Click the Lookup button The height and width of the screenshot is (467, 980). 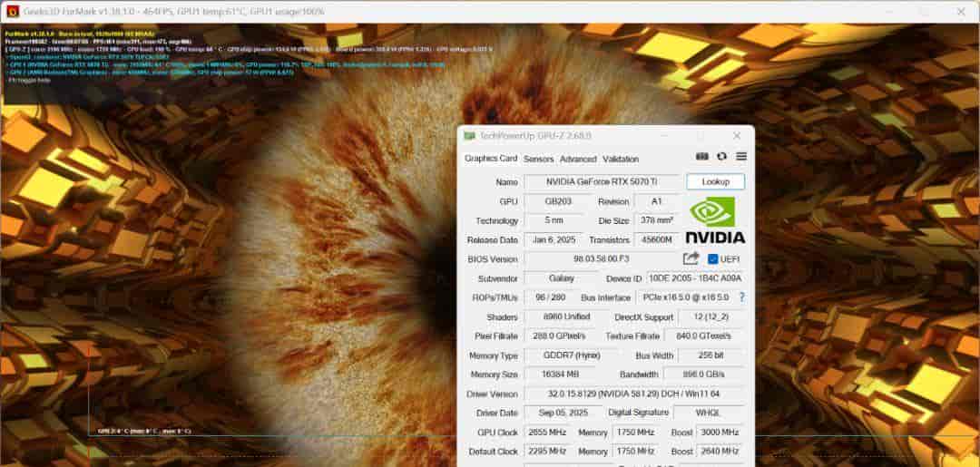pos(716,181)
